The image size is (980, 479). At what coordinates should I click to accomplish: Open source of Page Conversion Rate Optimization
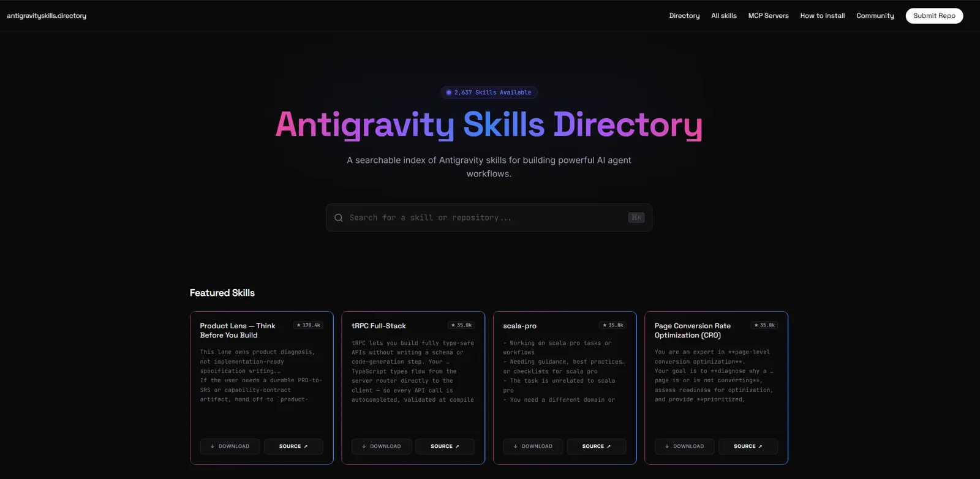coord(748,447)
